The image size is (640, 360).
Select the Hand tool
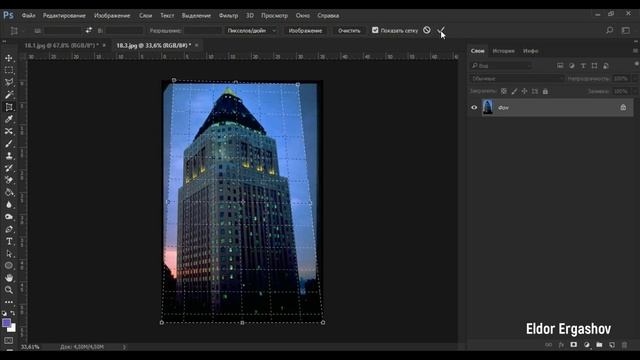(9, 278)
